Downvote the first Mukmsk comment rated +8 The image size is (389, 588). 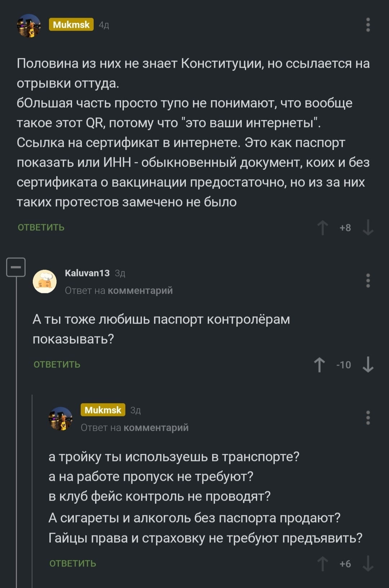[x=368, y=227]
